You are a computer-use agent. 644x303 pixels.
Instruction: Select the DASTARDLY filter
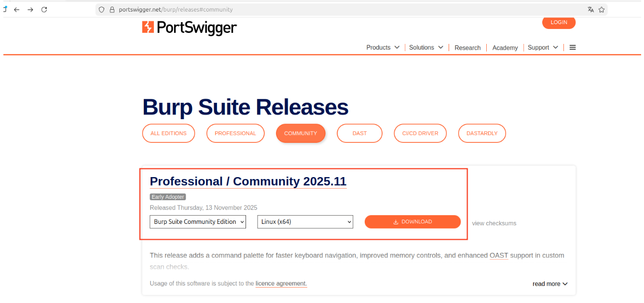[482, 134]
